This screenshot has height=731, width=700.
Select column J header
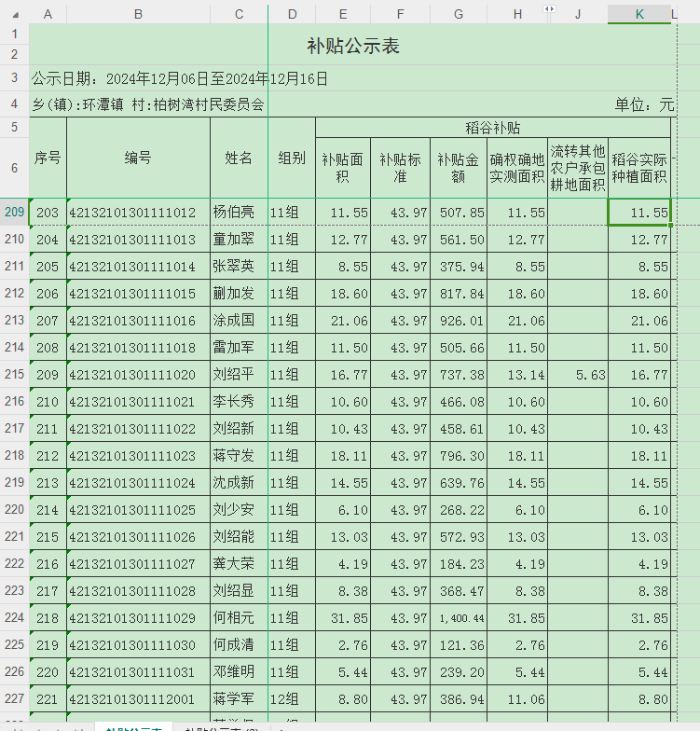(578, 15)
